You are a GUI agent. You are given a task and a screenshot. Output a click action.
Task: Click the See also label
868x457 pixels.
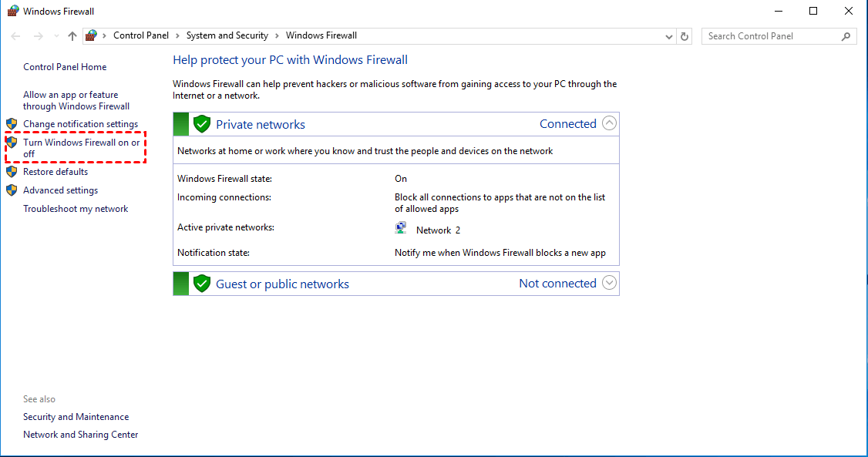coord(39,399)
